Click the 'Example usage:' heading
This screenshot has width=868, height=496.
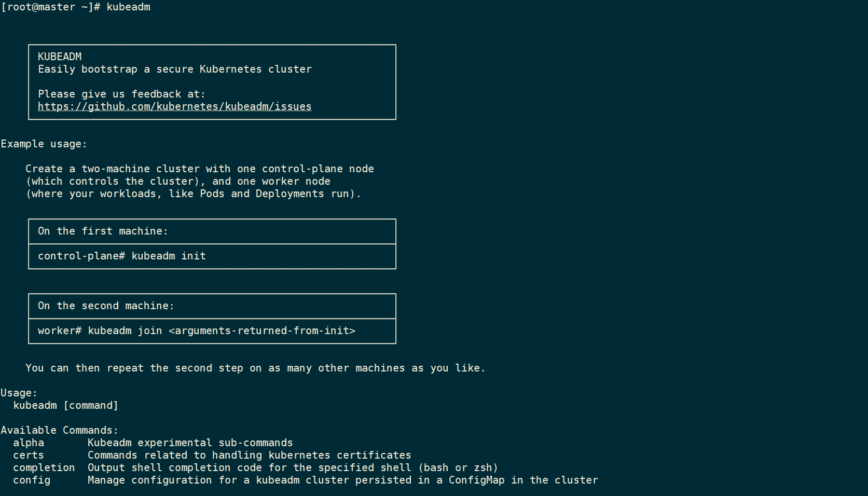click(x=44, y=144)
